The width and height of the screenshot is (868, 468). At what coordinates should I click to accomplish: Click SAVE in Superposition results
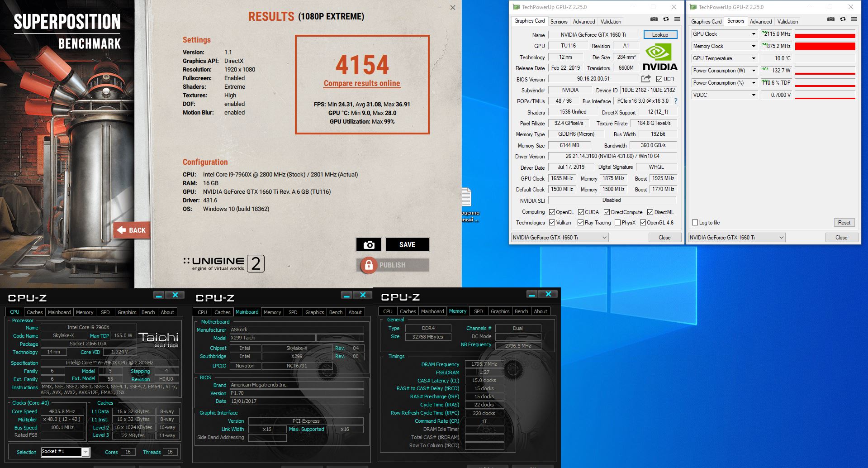[407, 245]
